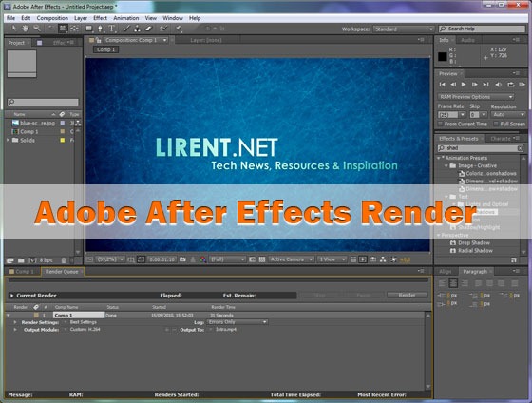Screen dimensions: 532x403
Task: Open the Effect menu
Action: [100, 18]
